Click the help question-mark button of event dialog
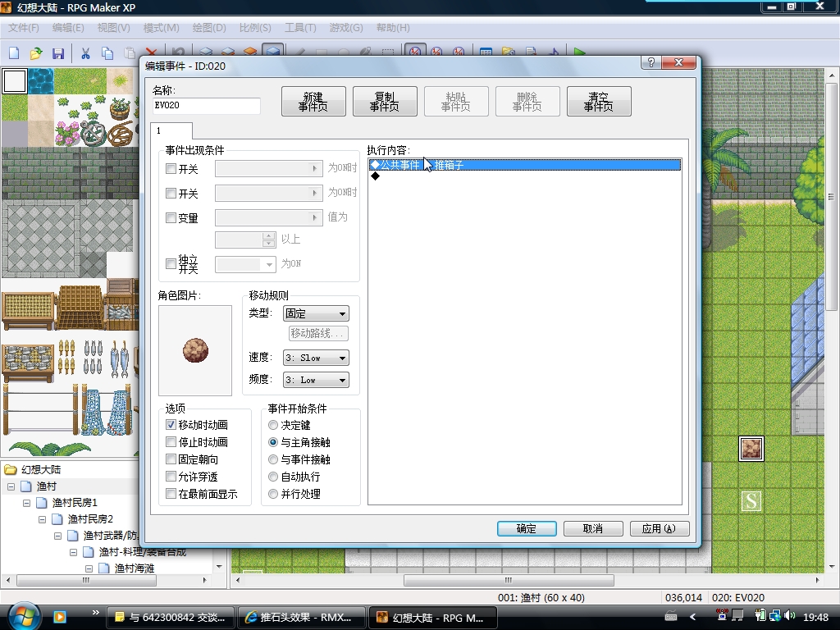The height and width of the screenshot is (630, 840). click(x=651, y=62)
